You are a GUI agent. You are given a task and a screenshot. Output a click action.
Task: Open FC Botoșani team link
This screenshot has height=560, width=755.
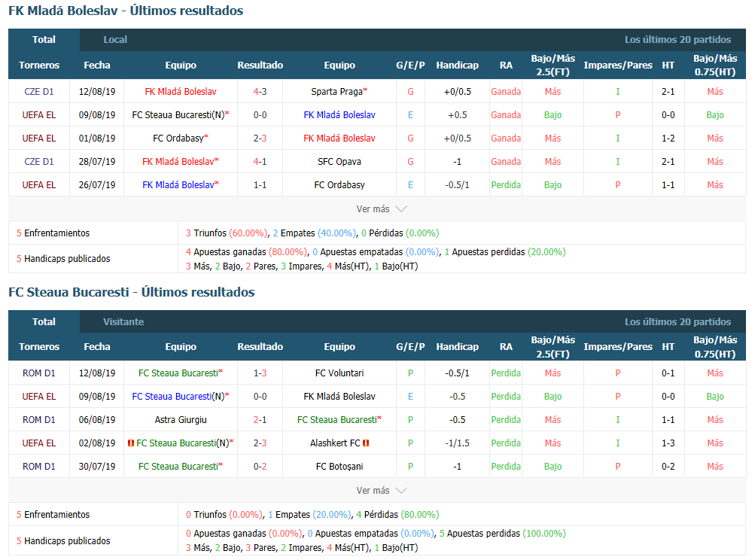tap(339, 467)
